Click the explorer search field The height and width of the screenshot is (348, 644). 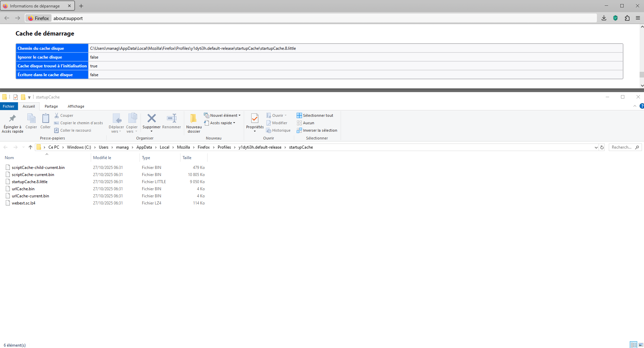click(x=621, y=147)
